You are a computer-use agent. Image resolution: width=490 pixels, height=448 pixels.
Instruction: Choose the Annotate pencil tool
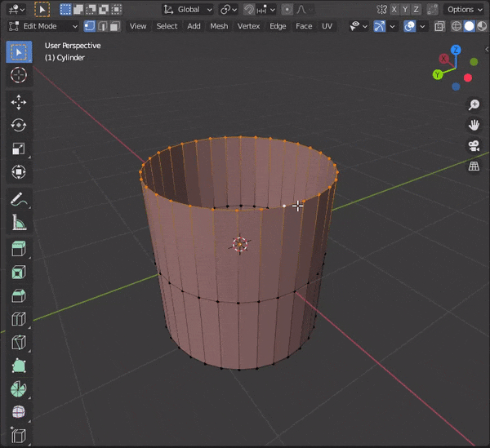tap(19, 199)
